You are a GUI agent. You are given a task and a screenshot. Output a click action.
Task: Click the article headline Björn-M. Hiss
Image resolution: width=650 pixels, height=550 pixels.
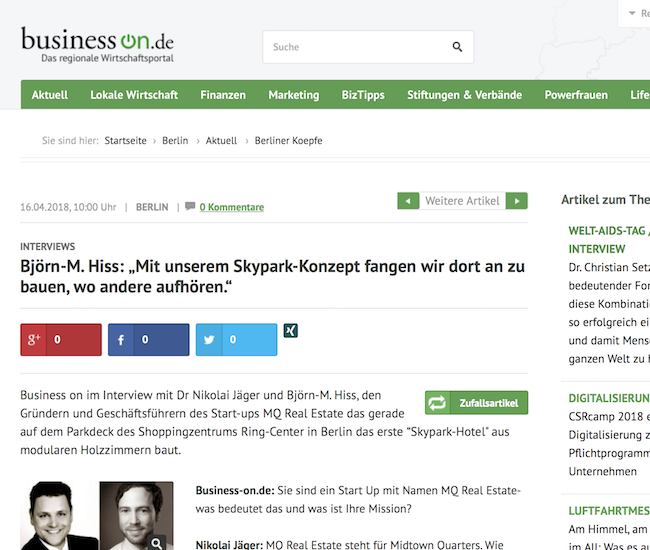[x=272, y=276]
